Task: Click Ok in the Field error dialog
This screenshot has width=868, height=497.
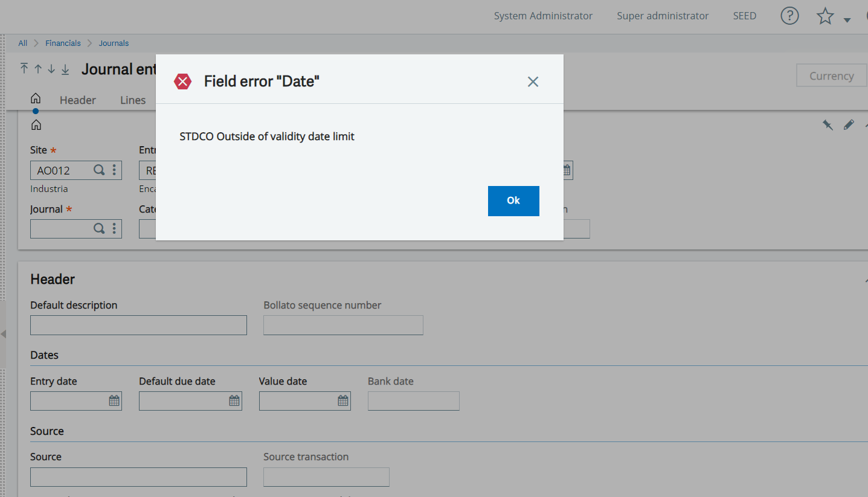Action: [x=513, y=200]
